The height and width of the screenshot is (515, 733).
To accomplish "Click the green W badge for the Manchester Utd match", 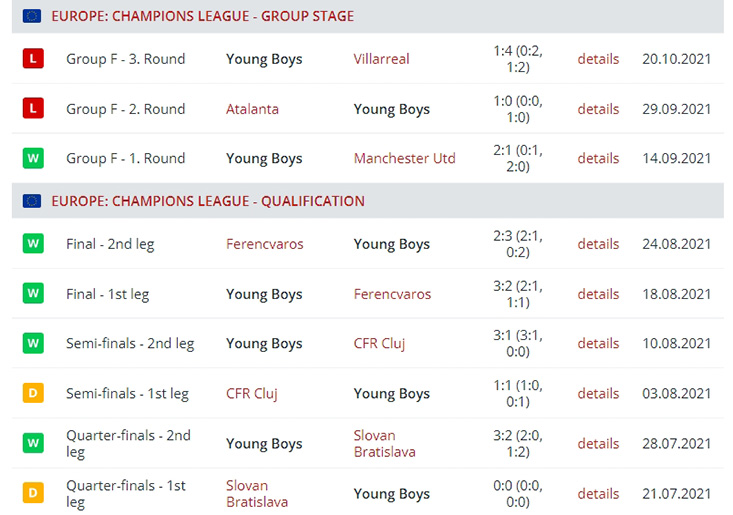I will pyautogui.click(x=33, y=158).
